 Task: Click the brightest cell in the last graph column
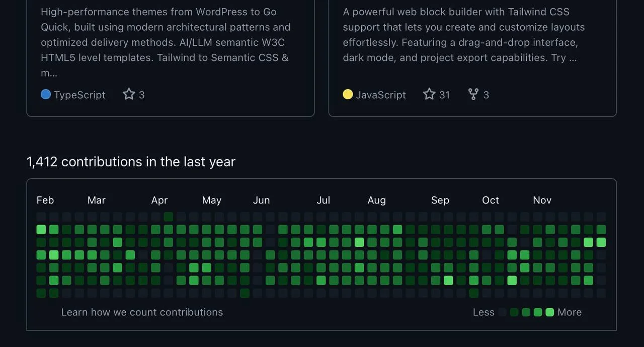[601, 242]
